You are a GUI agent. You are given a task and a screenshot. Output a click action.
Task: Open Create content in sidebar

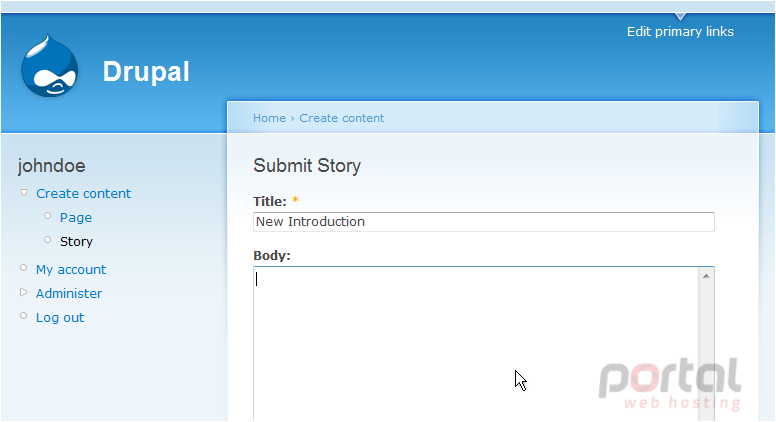(83, 193)
